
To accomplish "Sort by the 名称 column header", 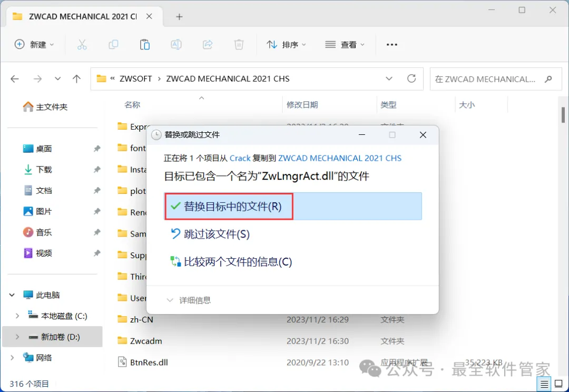I will 132,105.
